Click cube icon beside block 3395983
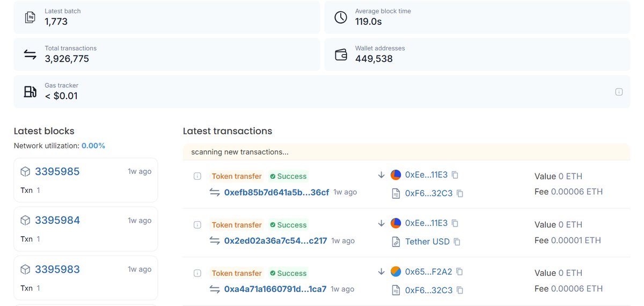 [25, 269]
